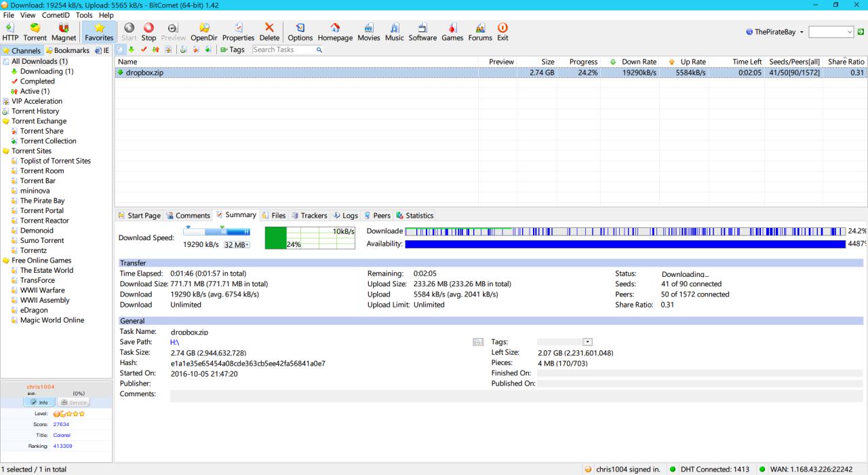Switch to the IE sidebar tab
Screen dimensions: 868x475
(102, 50)
